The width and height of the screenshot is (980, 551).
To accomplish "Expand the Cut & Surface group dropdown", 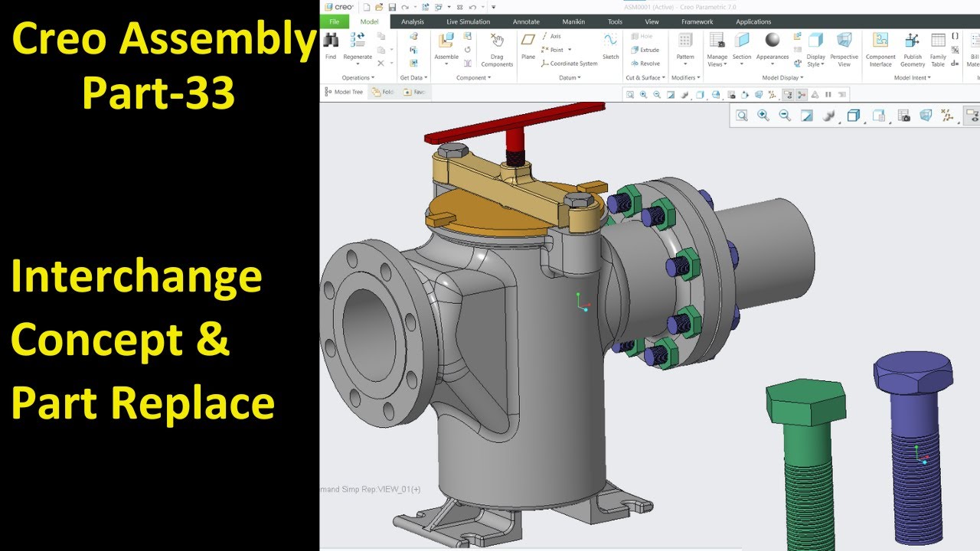I will 645,78.
